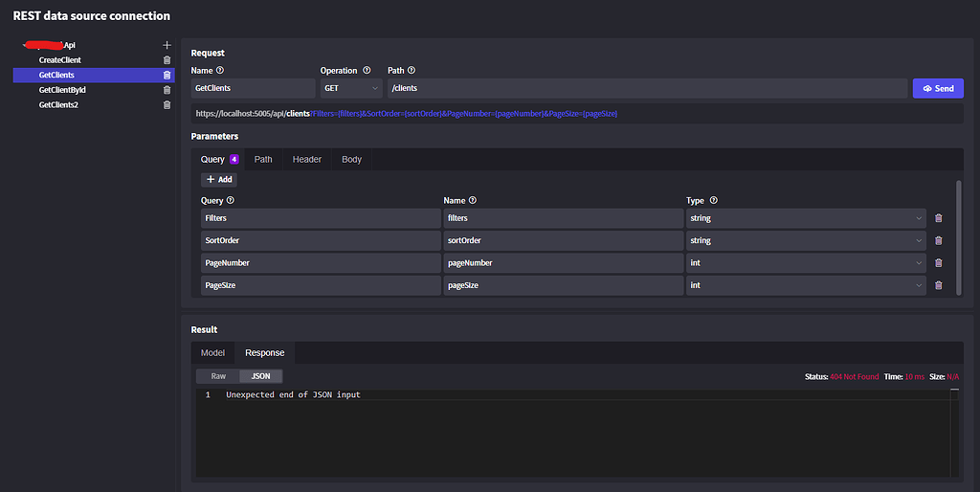The width and height of the screenshot is (980, 492).
Task: Click help icon beside Operation label
Action: click(367, 70)
